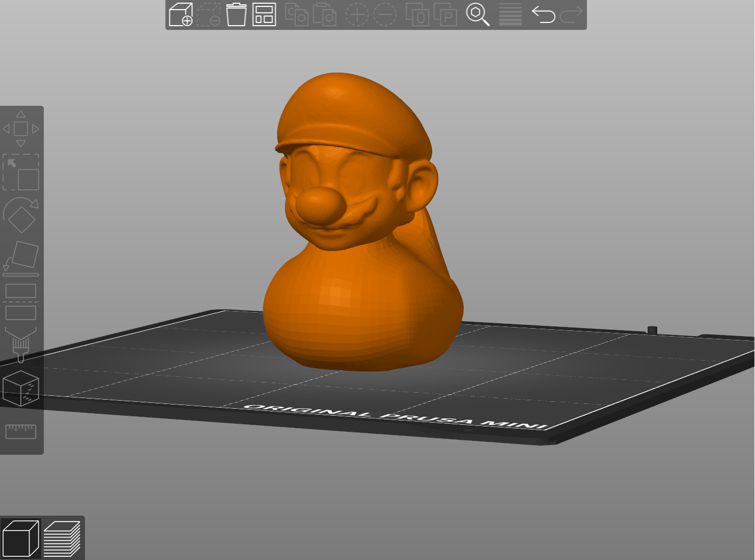Screen dimensions: 755x560
Task: Activate the Measure ruler tool
Action: (21, 431)
